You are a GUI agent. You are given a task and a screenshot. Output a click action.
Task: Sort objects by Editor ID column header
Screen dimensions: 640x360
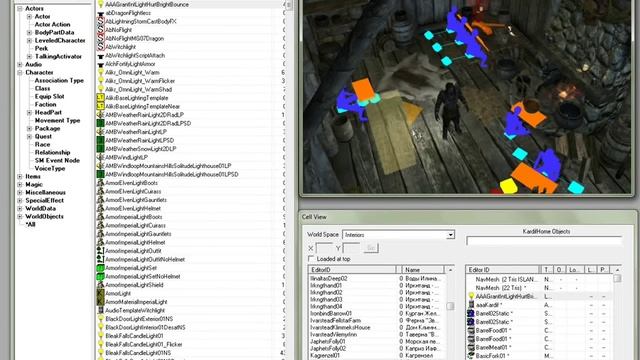click(502, 270)
